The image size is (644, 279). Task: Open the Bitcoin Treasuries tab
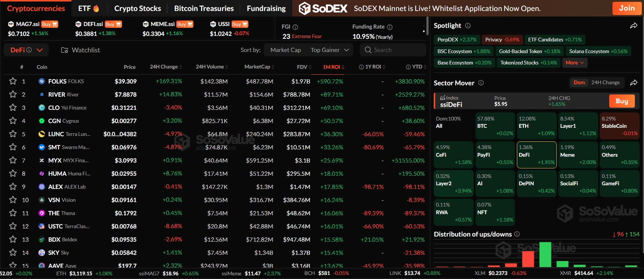pos(204,8)
